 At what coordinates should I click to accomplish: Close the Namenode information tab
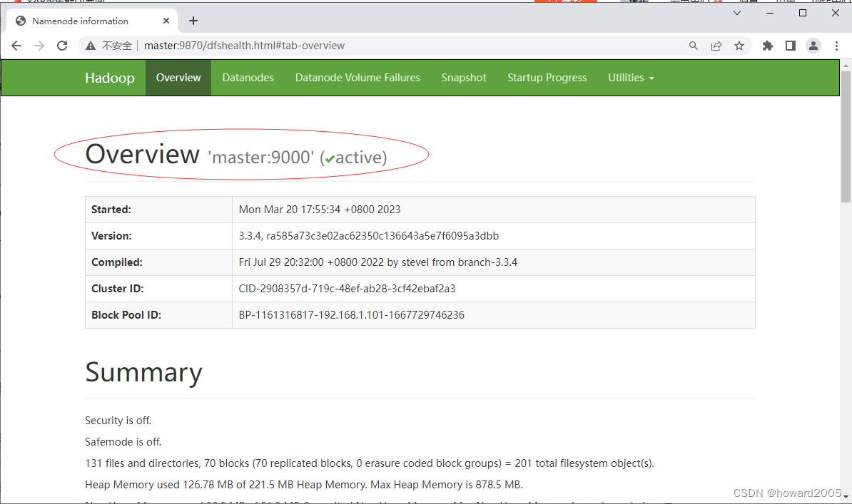166,21
